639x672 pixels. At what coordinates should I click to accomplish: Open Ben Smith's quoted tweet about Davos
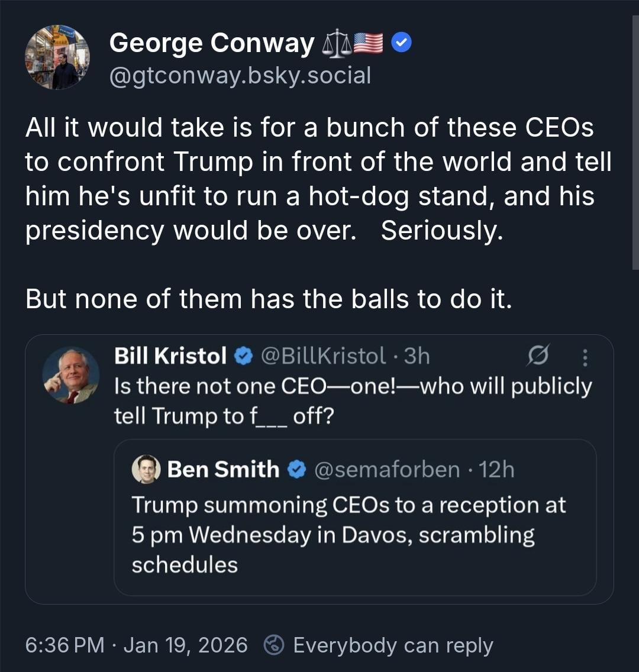click(x=348, y=535)
